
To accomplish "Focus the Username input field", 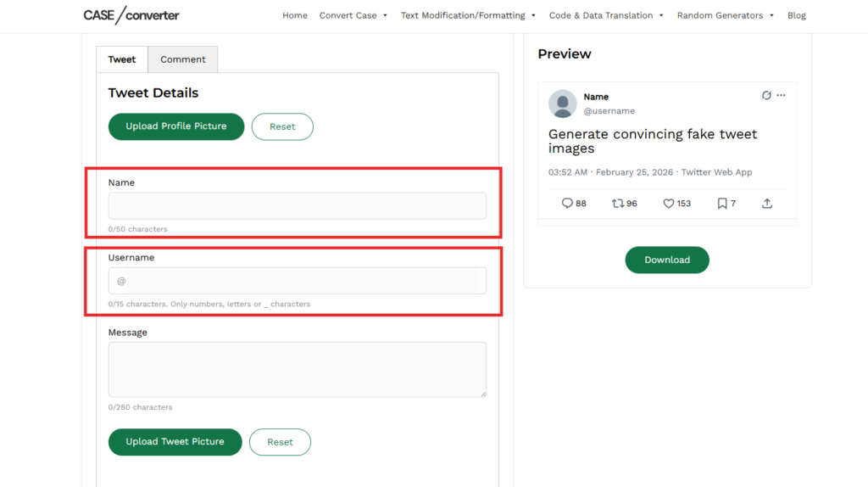I will coord(298,281).
